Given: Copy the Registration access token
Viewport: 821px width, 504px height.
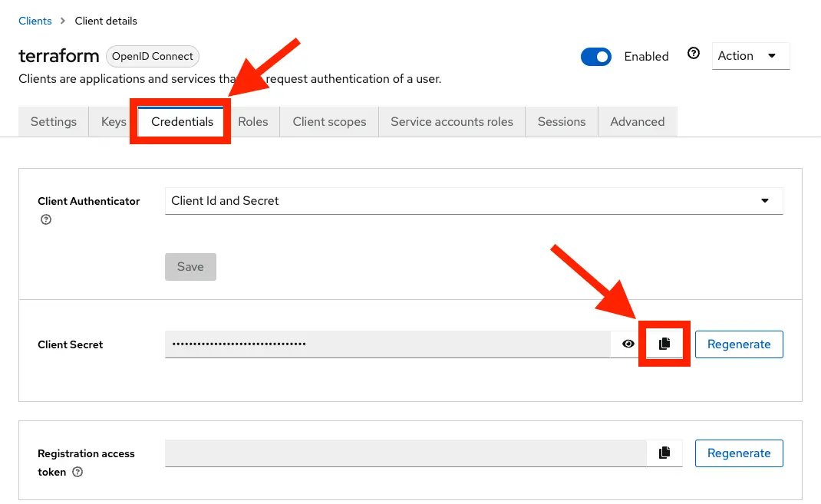Looking at the screenshot, I should pos(664,453).
